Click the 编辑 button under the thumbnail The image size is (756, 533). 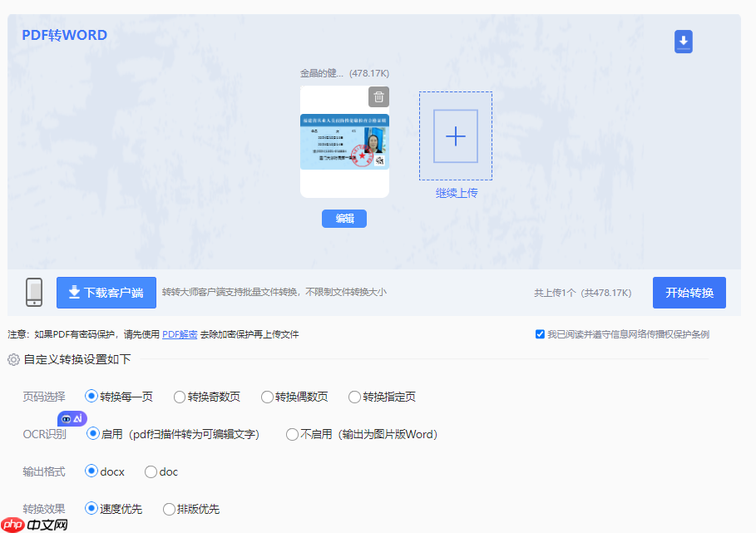click(343, 218)
